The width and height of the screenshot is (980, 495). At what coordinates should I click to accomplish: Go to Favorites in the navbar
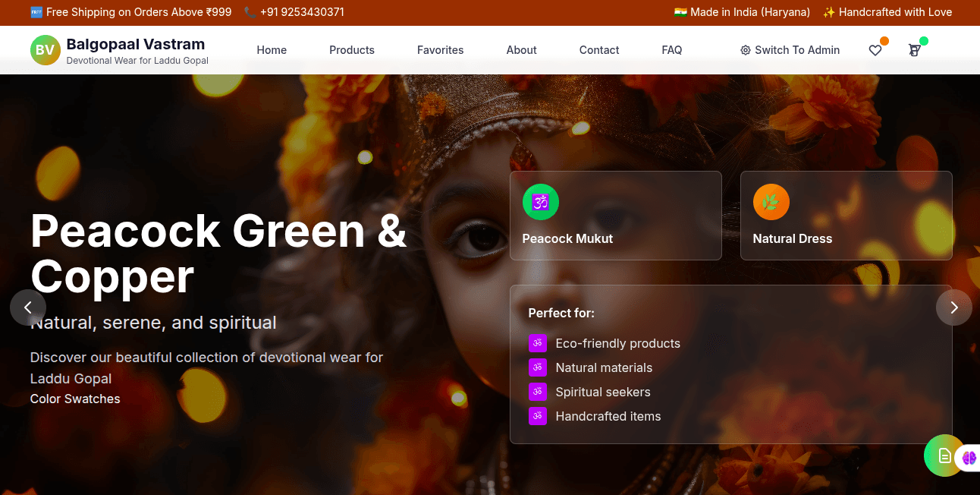coord(441,50)
